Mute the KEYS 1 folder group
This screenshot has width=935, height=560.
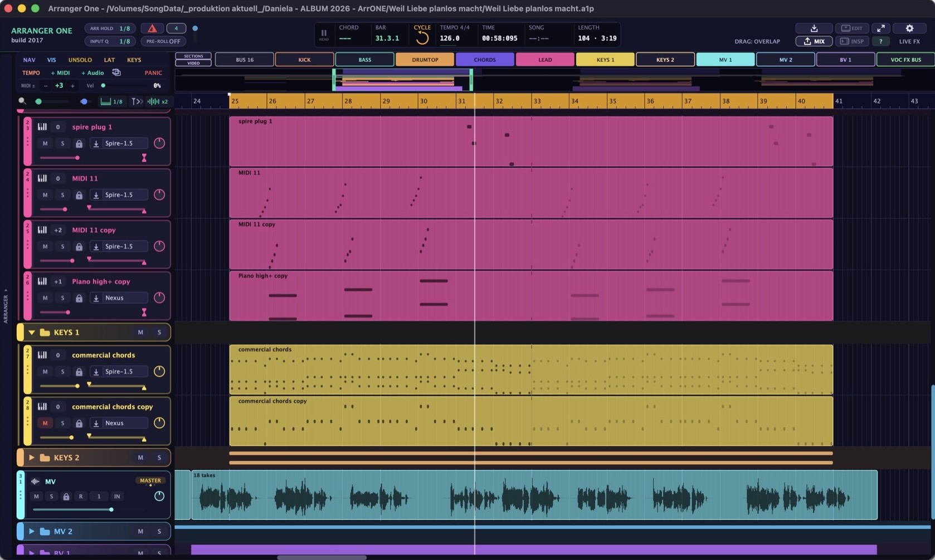140,333
